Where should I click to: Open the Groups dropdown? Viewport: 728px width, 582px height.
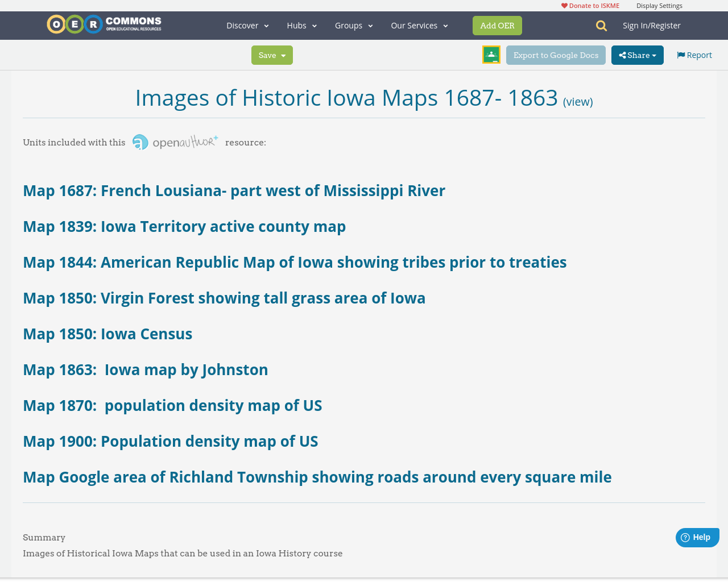click(x=348, y=24)
